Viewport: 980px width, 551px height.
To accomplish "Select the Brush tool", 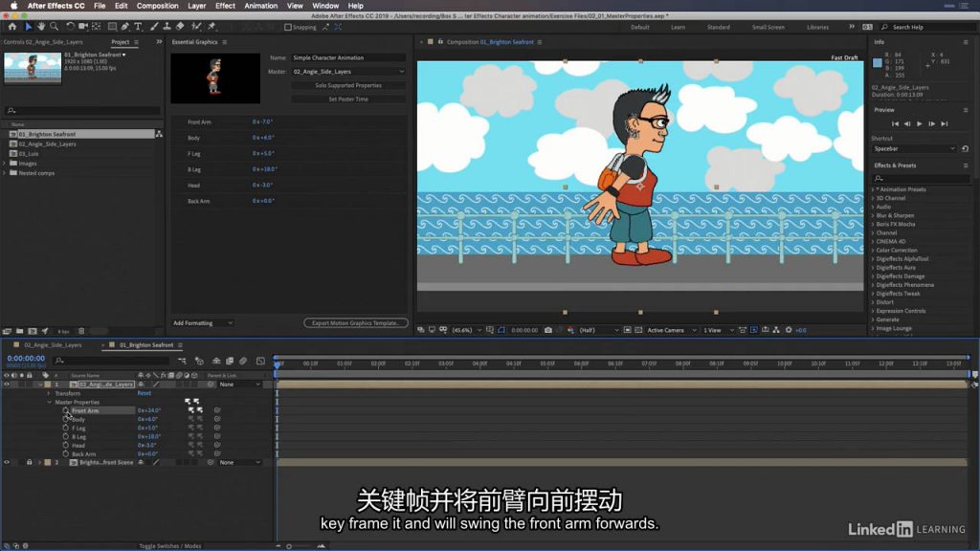I will [154, 27].
